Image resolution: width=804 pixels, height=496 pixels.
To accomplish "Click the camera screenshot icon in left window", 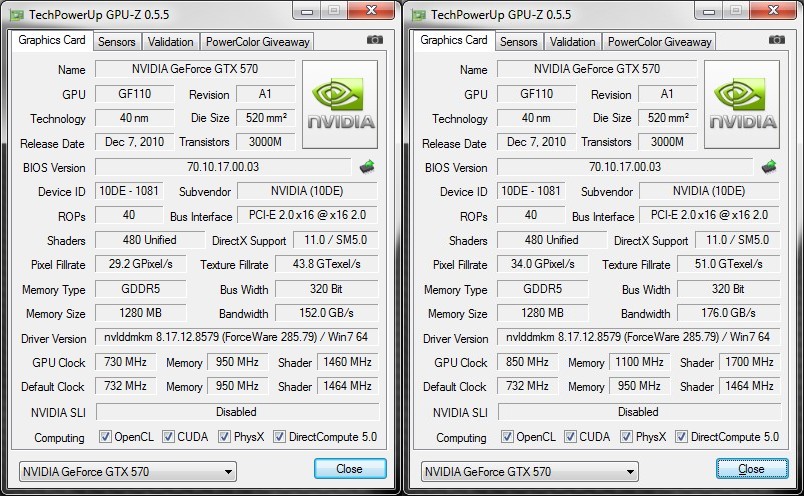I will [x=374, y=40].
